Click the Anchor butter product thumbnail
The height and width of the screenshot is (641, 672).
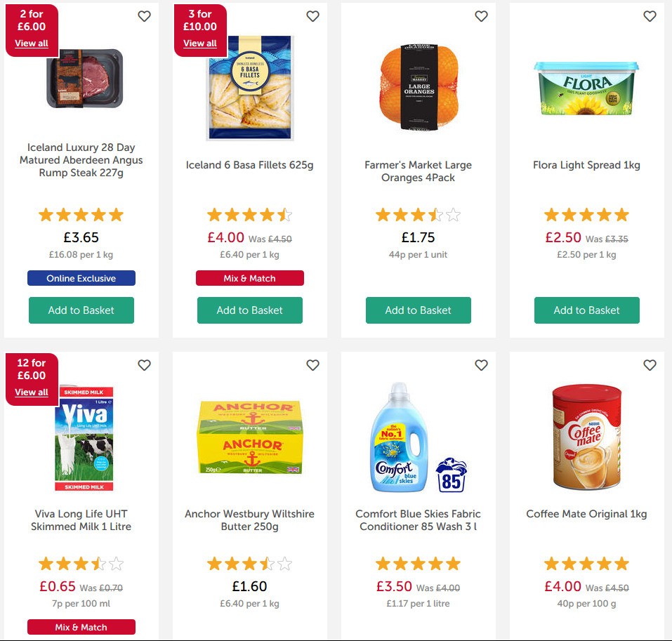coord(250,436)
